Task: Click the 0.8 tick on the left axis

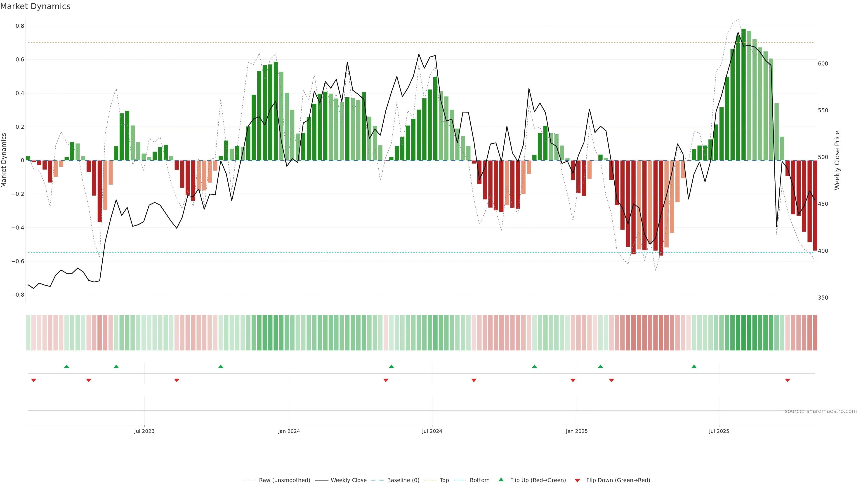Action: (20, 26)
